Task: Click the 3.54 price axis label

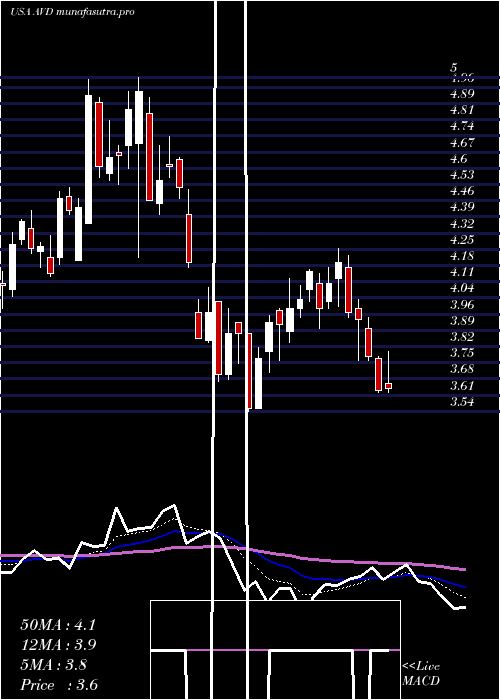Action: click(x=462, y=402)
